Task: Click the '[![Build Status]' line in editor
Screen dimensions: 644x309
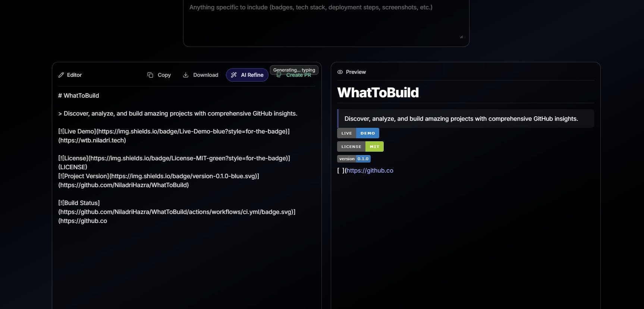Action: point(79,203)
